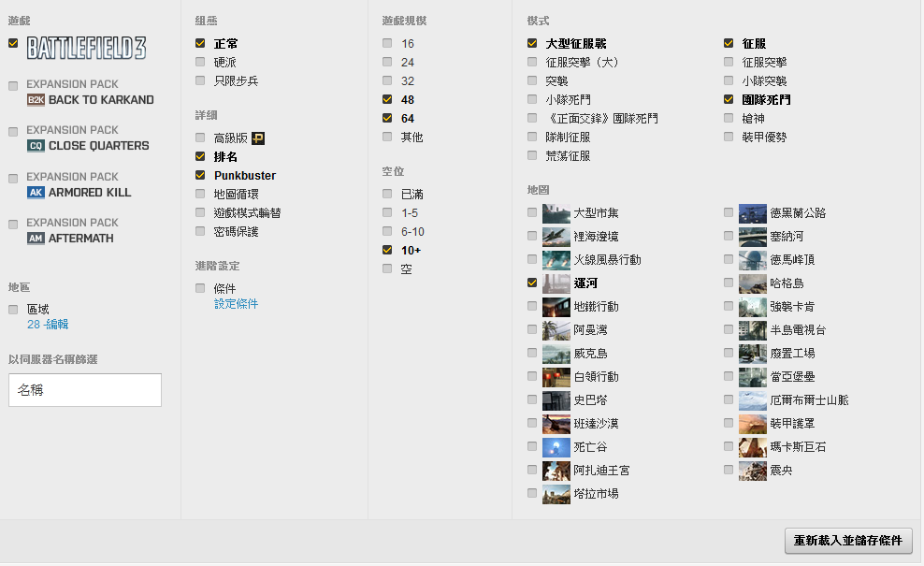Click the B2K Back to Karkand badge
This screenshot has width=924, height=566.
pyautogui.click(x=36, y=100)
